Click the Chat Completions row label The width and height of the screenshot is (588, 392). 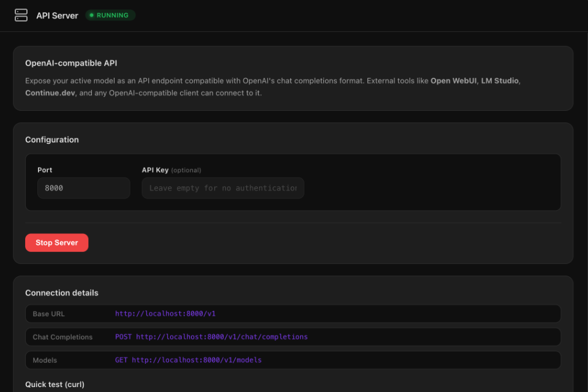click(62, 337)
